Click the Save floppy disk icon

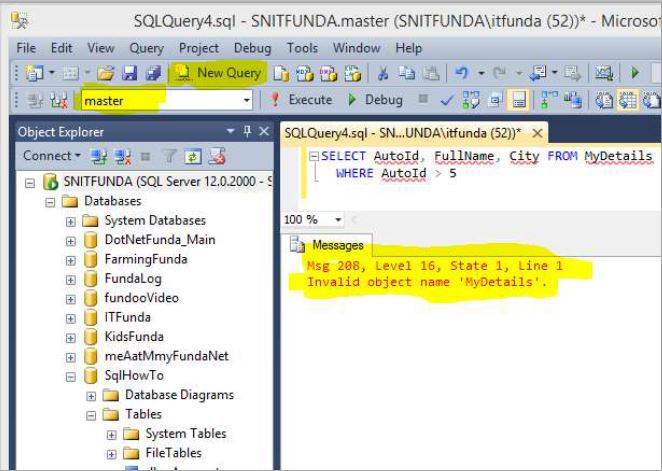tap(129, 73)
